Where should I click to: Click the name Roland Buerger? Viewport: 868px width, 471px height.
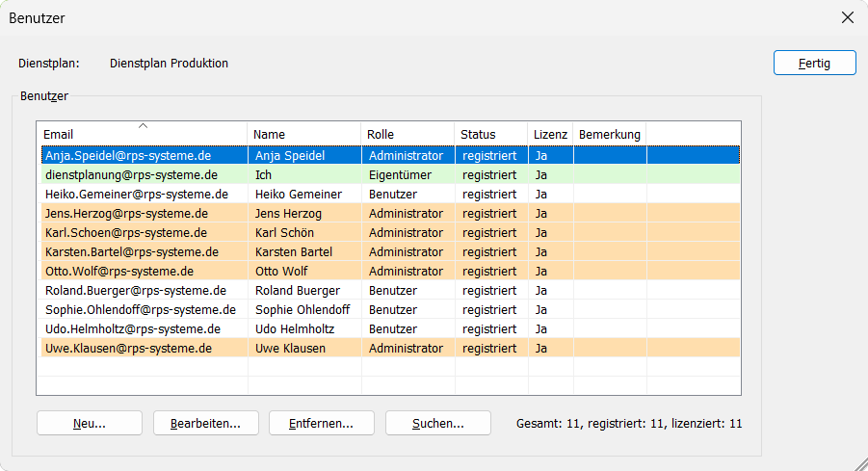click(298, 291)
